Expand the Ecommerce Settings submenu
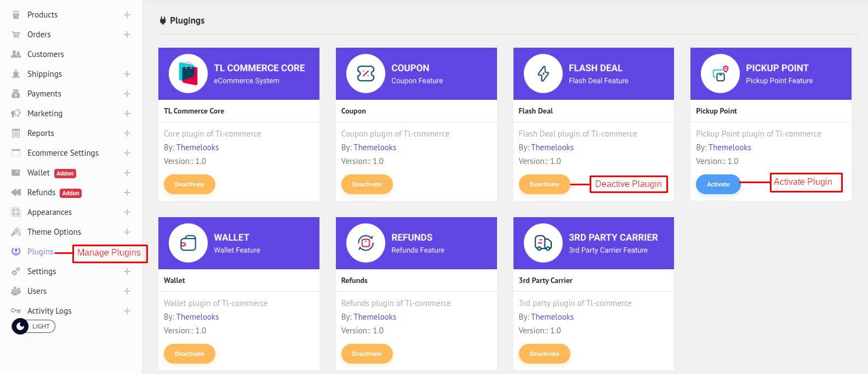 (x=127, y=153)
